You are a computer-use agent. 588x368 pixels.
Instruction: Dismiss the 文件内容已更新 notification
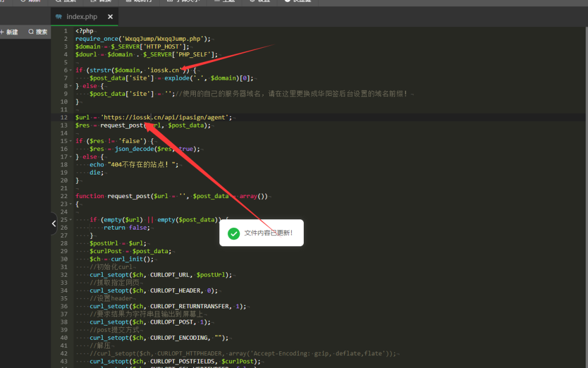268,233
